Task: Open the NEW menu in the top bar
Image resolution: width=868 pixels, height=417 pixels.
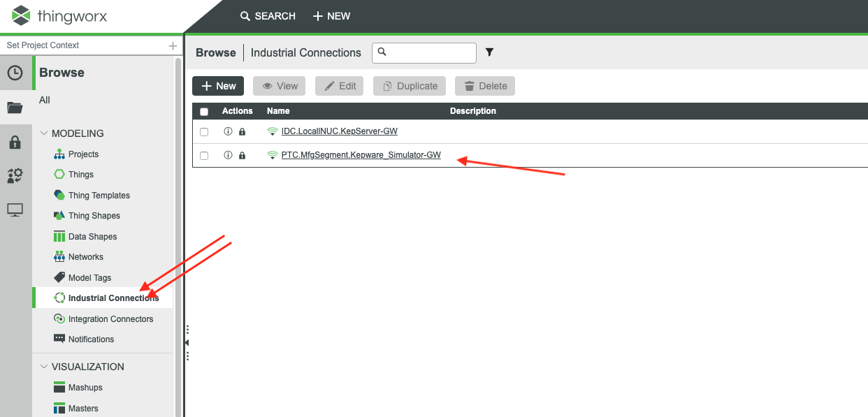Action: [x=331, y=15]
